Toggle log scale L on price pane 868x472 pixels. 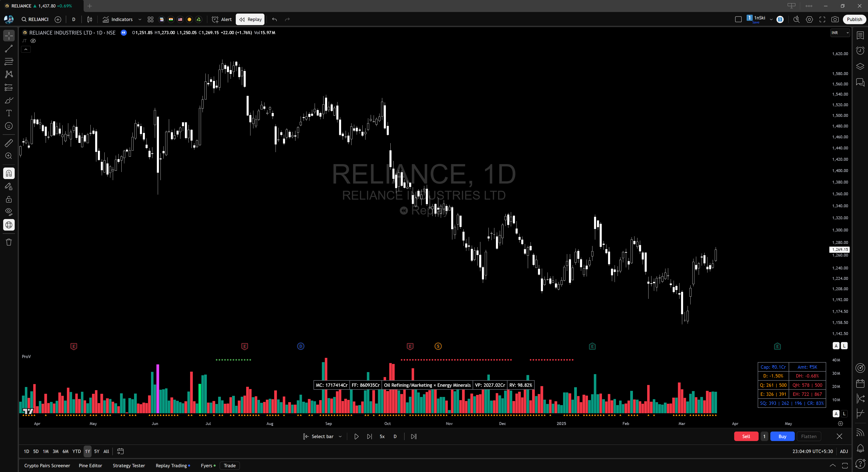844,346
